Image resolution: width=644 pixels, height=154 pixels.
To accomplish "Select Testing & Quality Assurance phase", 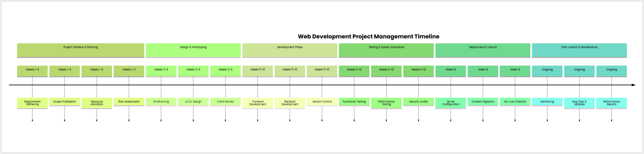I will click(x=386, y=50).
